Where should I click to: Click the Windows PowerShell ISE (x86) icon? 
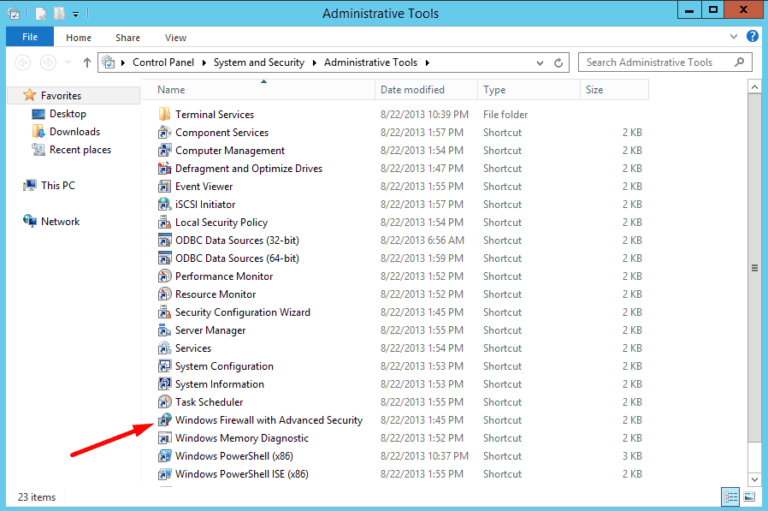[x=165, y=474]
